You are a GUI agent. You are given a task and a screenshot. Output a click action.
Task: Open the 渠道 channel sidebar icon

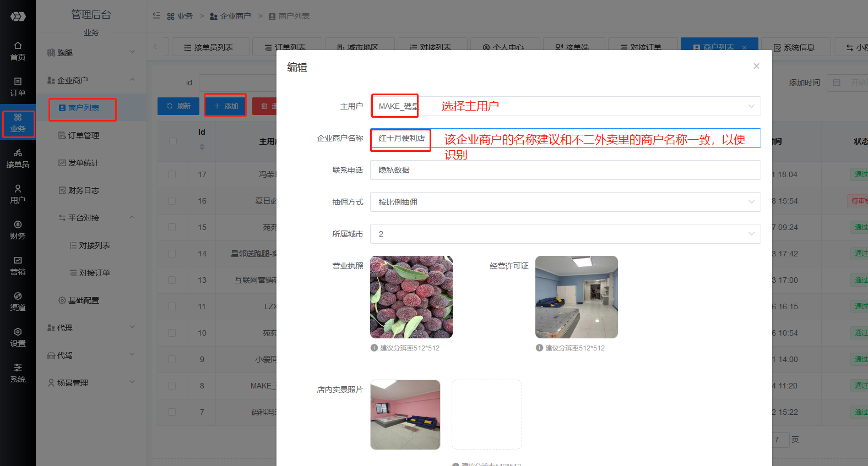pos(18,301)
